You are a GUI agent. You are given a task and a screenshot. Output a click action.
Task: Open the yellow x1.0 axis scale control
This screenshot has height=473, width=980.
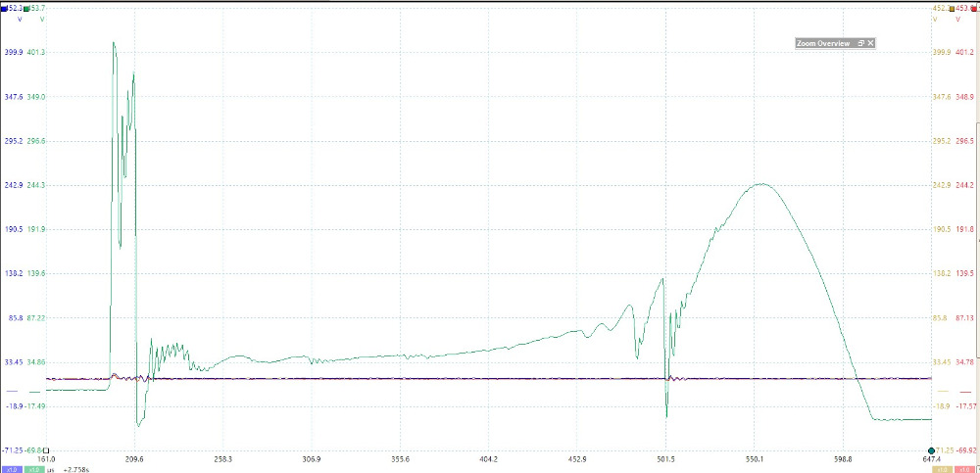point(944,469)
